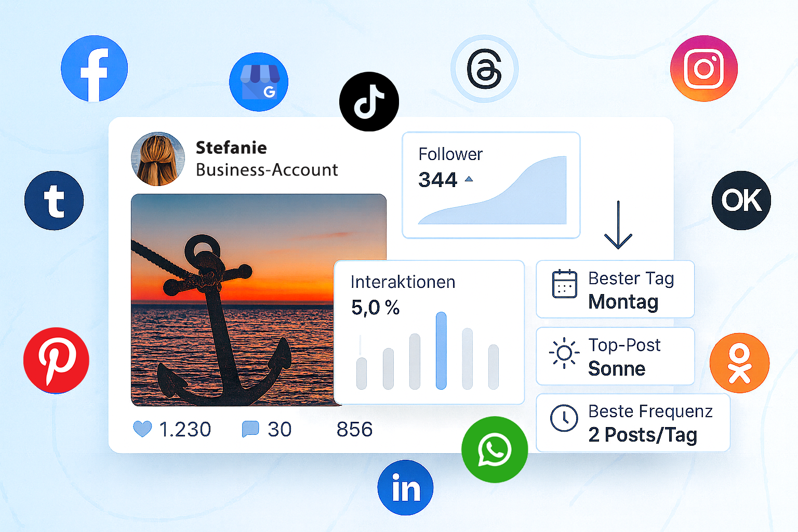
Task: Click the Bester Tag label
Action: [x=631, y=279]
